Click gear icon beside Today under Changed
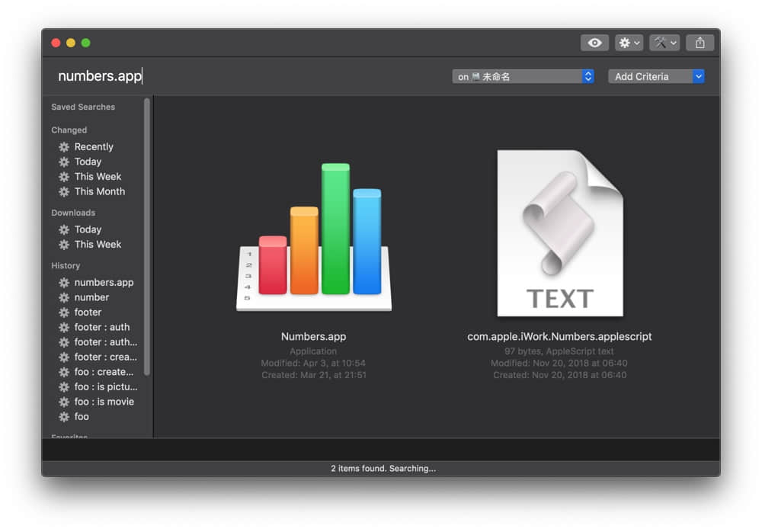This screenshot has height=532, width=762. tap(64, 162)
